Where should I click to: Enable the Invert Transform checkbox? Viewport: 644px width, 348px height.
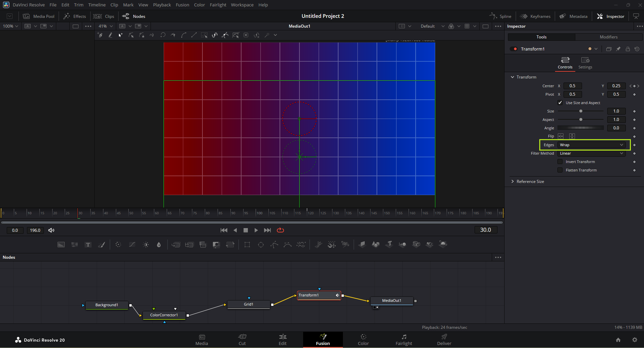coord(560,162)
